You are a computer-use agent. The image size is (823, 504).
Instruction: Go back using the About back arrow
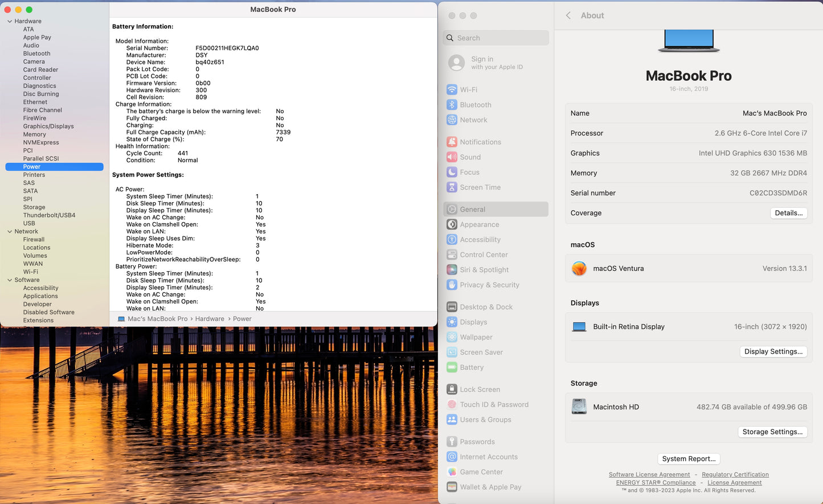pos(568,16)
